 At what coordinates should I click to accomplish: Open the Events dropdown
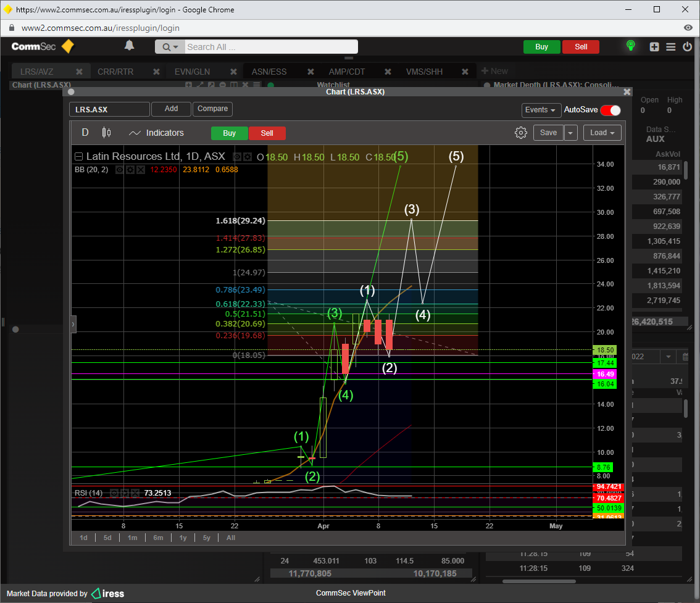[541, 110]
